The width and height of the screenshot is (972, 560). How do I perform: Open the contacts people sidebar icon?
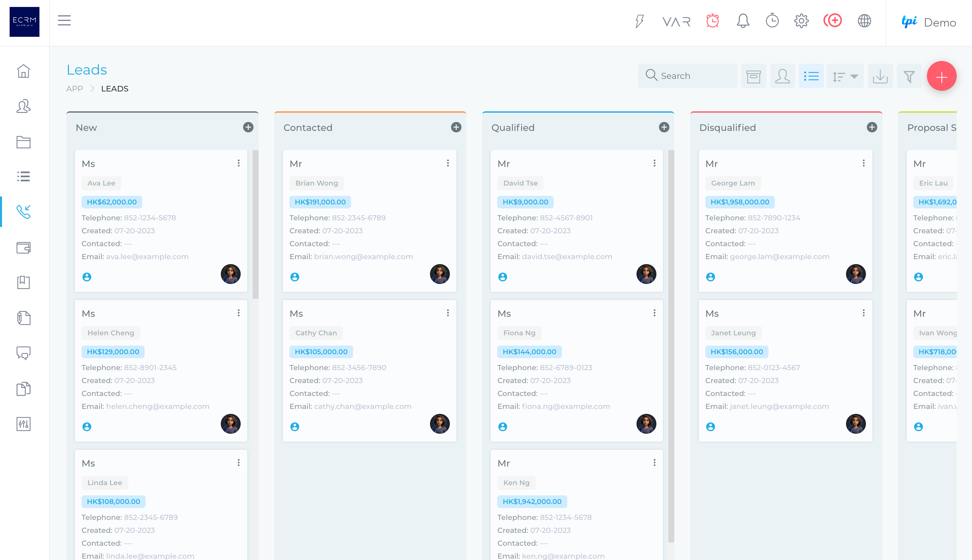(x=24, y=106)
